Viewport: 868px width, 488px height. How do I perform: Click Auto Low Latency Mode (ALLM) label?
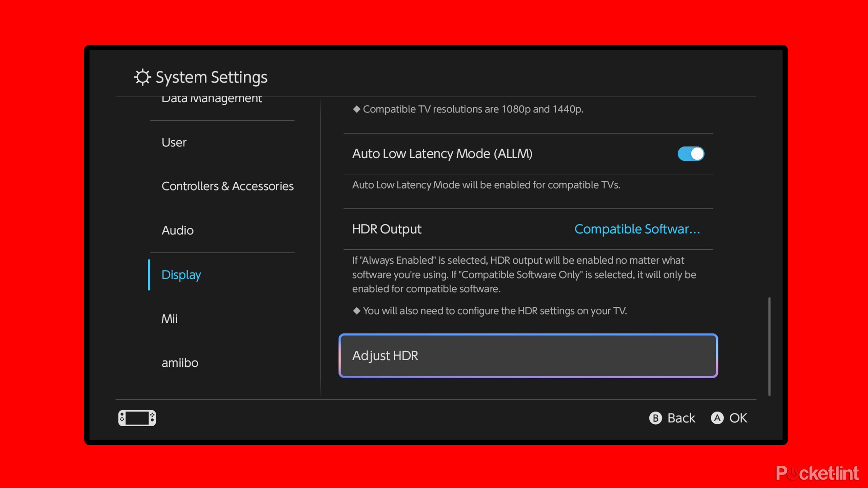click(x=442, y=154)
